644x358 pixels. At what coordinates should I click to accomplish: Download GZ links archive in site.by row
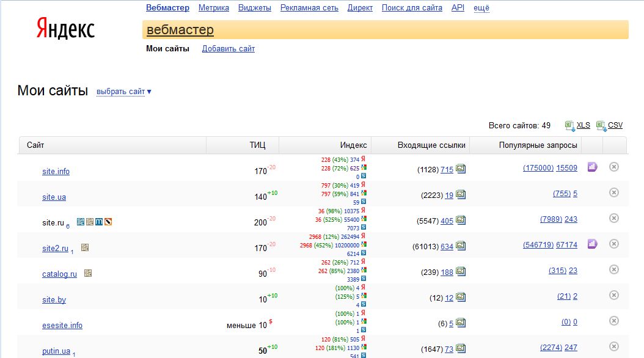[461, 298]
